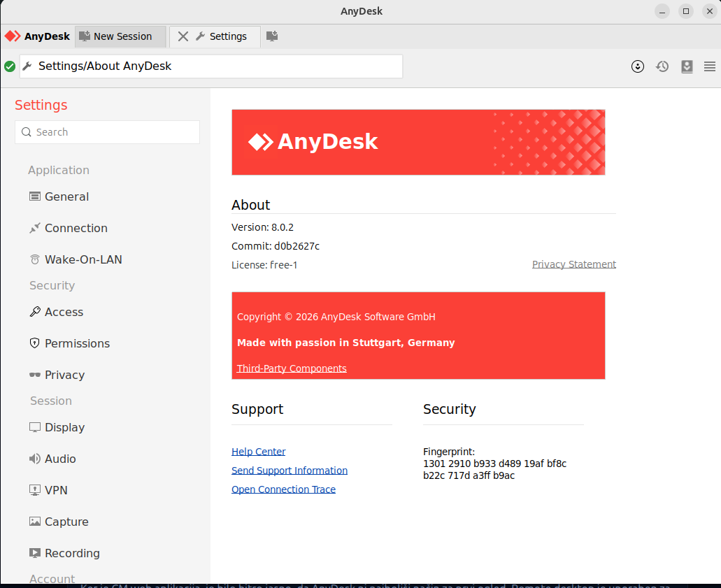The image size is (721, 588).
Task: Click Send Support Information link
Action: click(290, 471)
